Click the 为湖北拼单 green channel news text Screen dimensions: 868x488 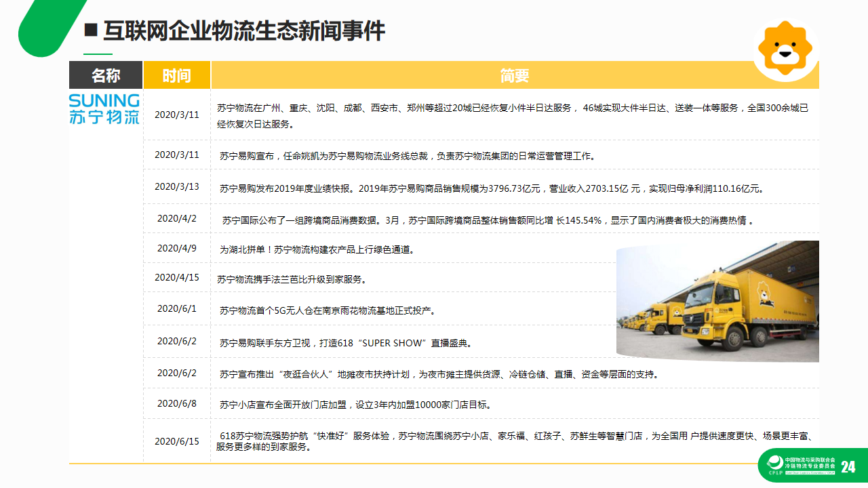(317, 249)
